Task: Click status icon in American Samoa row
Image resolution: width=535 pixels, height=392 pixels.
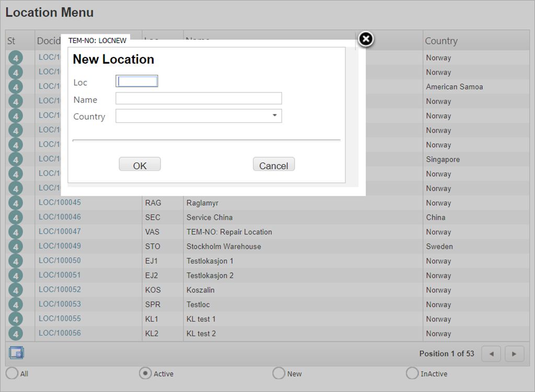Action: (x=16, y=87)
